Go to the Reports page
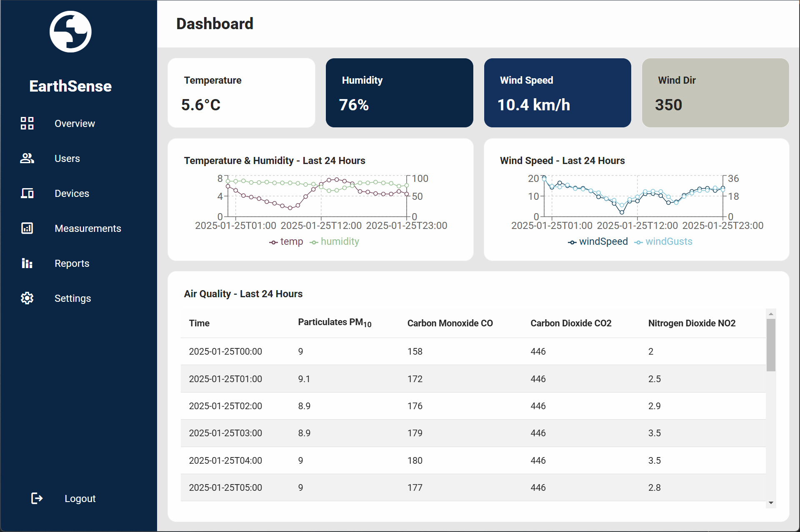This screenshot has height=532, width=800. coord(72,263)
